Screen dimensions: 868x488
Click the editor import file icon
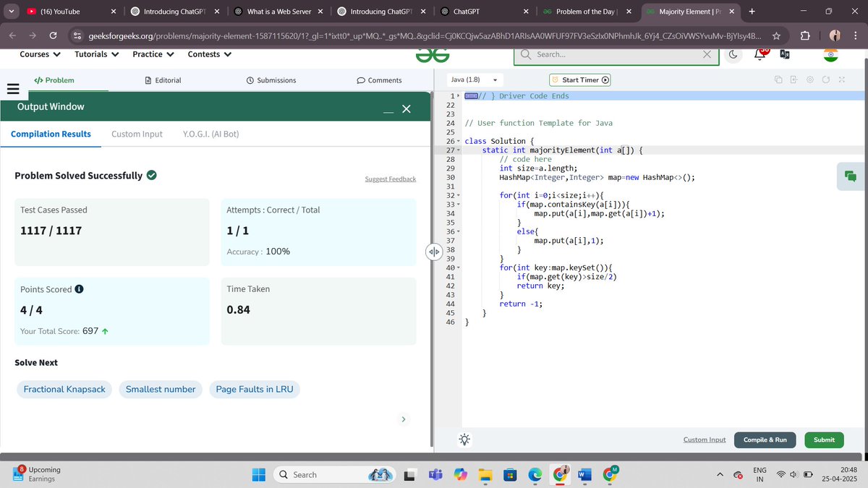tap(793, 80)
